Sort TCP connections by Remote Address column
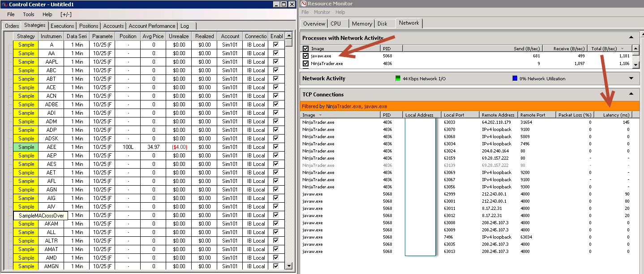644x274 pixels. (x=498, y=115)
